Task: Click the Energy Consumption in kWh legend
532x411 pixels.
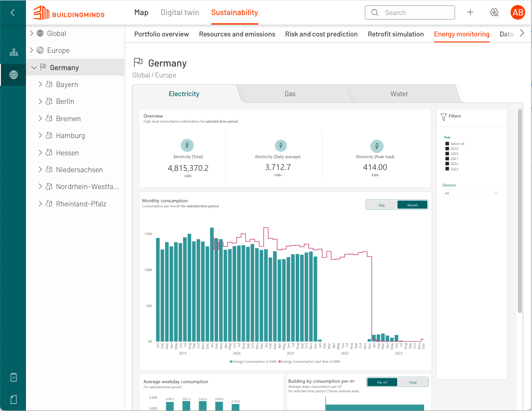Action: 253,361
